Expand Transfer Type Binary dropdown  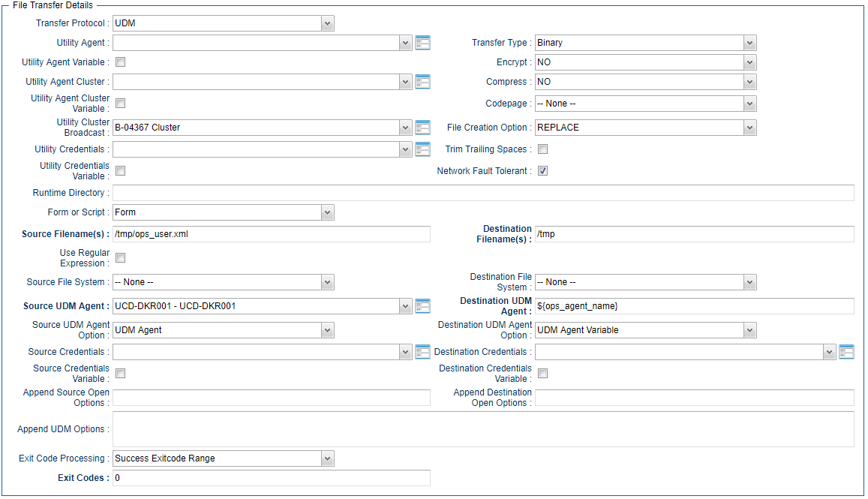[x=645, y=43]
